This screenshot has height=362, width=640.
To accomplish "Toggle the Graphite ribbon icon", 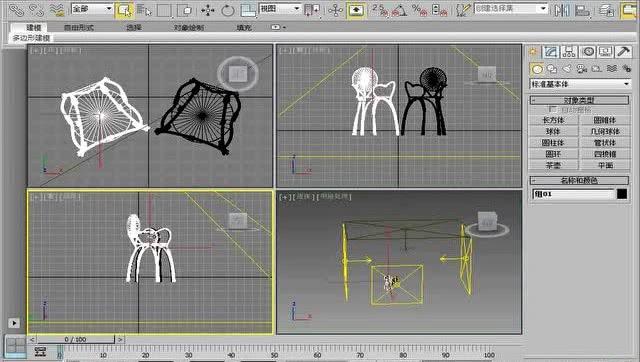I will coord(629,10).
